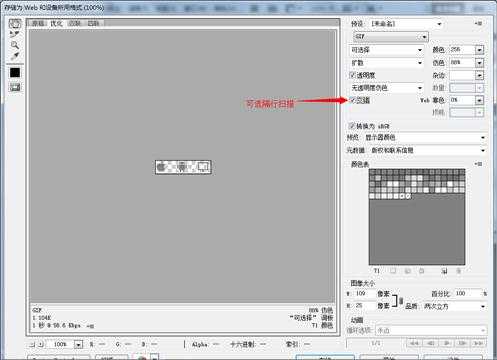Click the first swatch in the color table
497x360 pixels.
tap(372, 172)
